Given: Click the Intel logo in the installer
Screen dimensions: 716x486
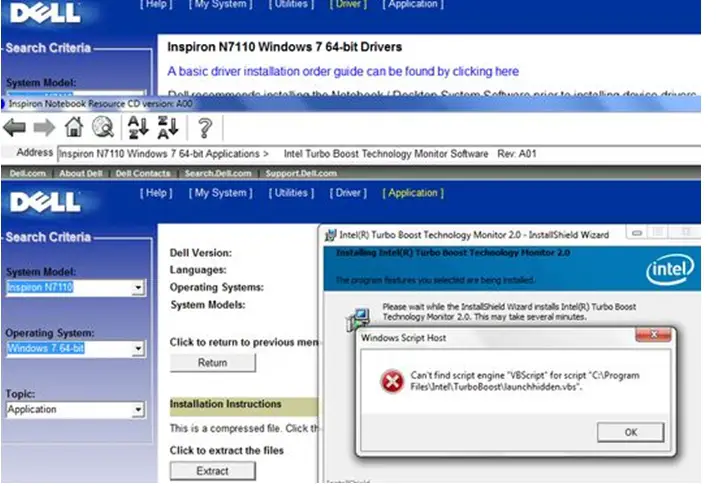Looking at the screenshot, I should (x=670, y=269).
